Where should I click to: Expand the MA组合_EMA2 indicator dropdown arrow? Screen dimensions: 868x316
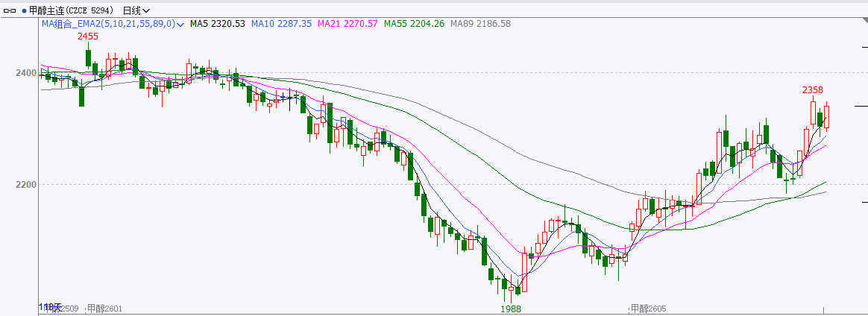click(x=180, y=24)
